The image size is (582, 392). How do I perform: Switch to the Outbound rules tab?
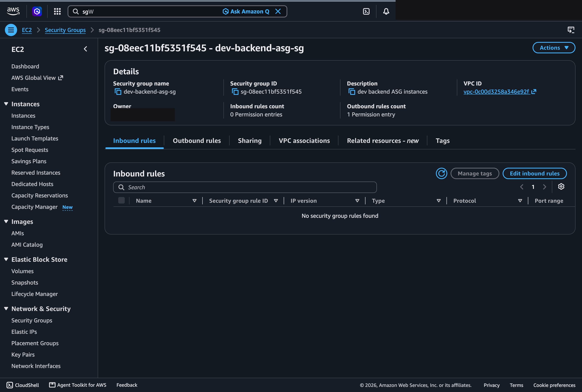[x=197, y=141]
